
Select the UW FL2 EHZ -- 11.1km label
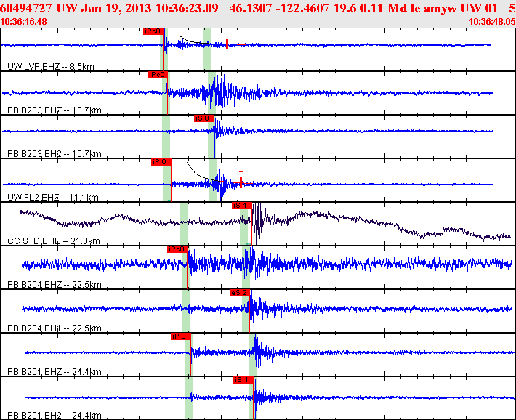click(x=52, y=198)
